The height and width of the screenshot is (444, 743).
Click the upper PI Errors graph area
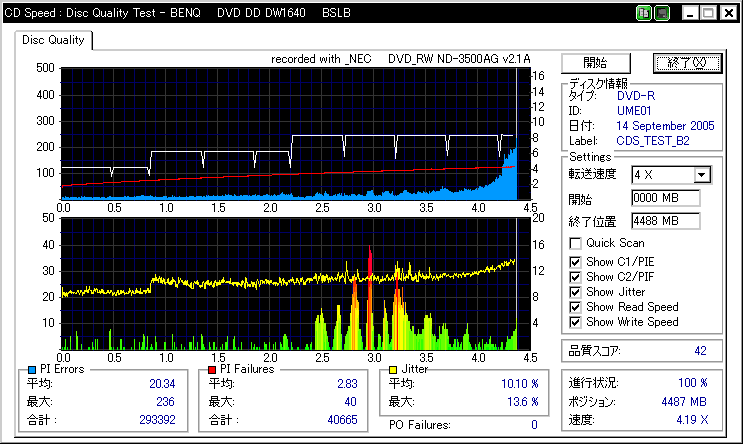[x=295, y=134]
